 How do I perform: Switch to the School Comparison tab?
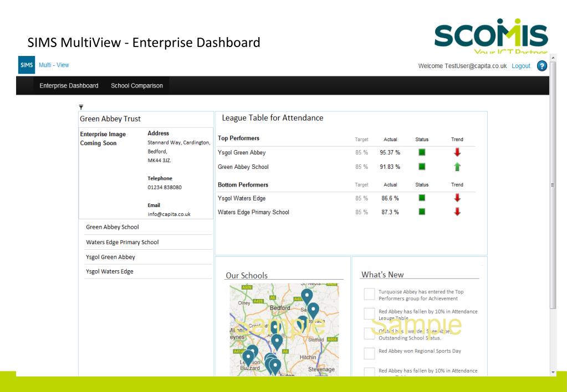137,86
